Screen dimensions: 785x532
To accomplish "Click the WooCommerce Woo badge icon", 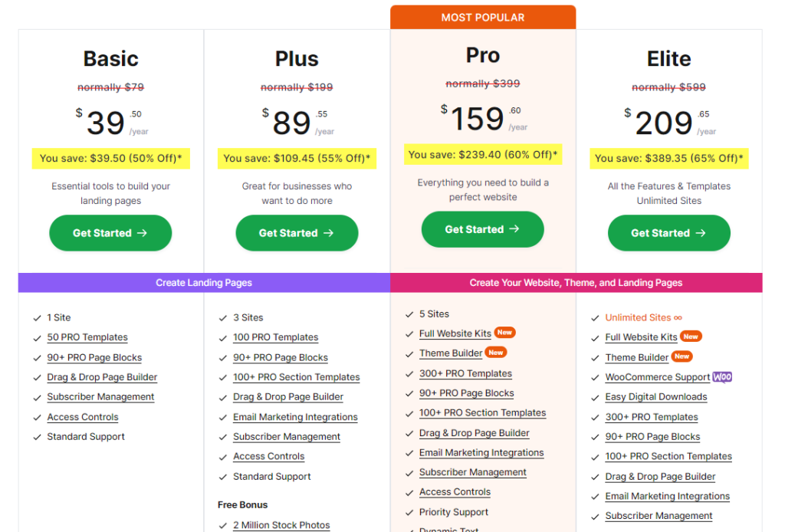I will (722, 377).
